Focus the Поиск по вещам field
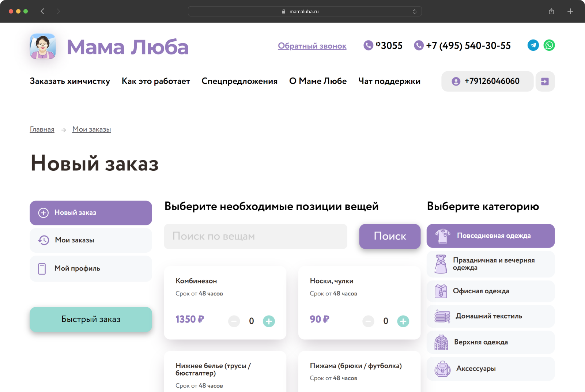Image resolution: width=585 pixels, height=392 pixels. pos(255,236)
